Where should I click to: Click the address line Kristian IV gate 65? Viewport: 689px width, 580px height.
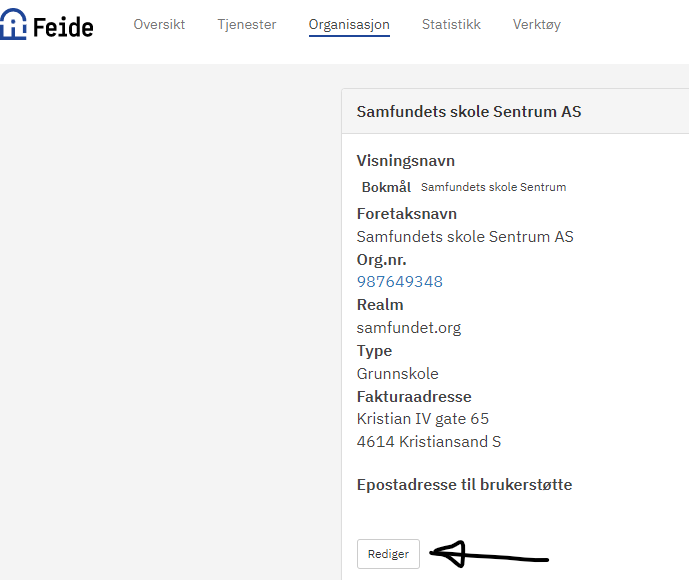point(423,418)
